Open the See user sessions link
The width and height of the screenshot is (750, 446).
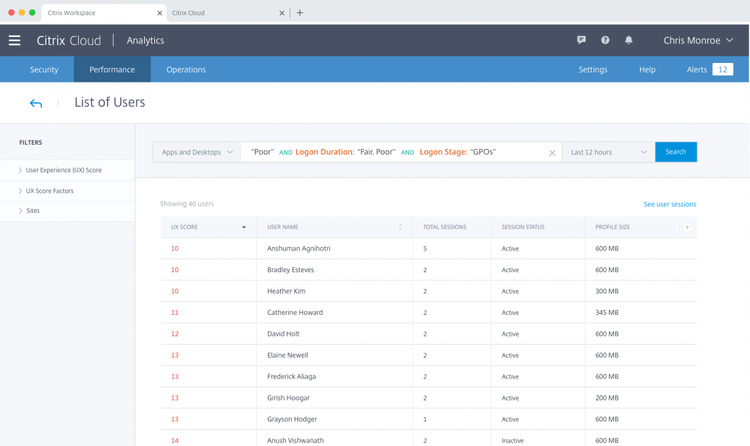point(670,204)
